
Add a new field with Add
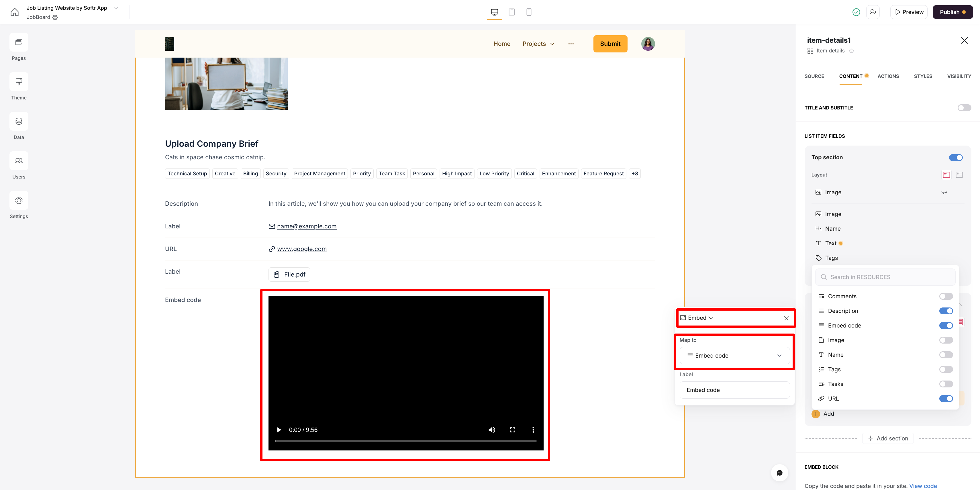[823, 414]
